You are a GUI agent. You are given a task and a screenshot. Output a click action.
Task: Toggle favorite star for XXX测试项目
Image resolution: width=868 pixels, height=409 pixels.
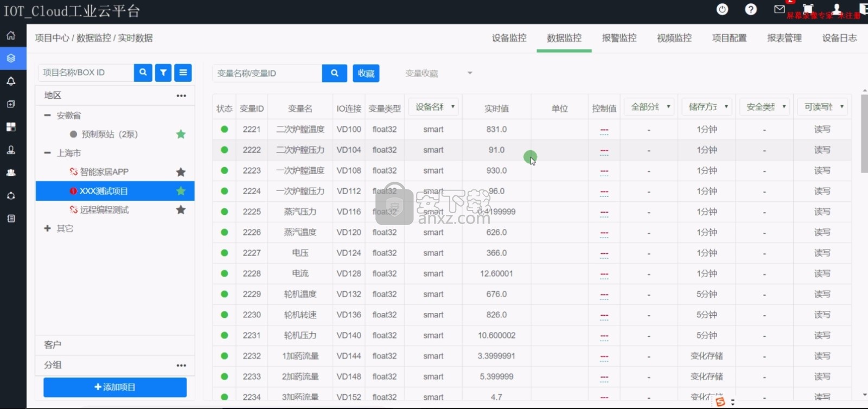[x=181, y=191]
